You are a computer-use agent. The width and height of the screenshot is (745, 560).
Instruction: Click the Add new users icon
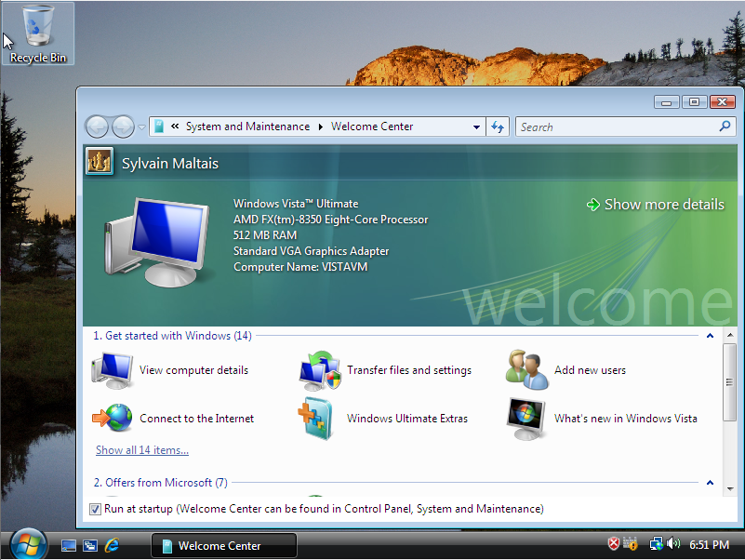(x=527, y=370)
